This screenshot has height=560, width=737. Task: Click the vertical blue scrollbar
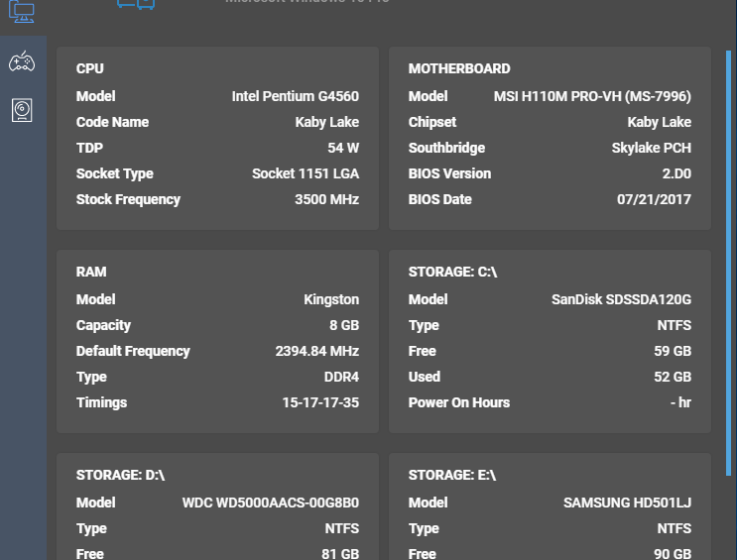pyautogui.click(x=728, y=263)
